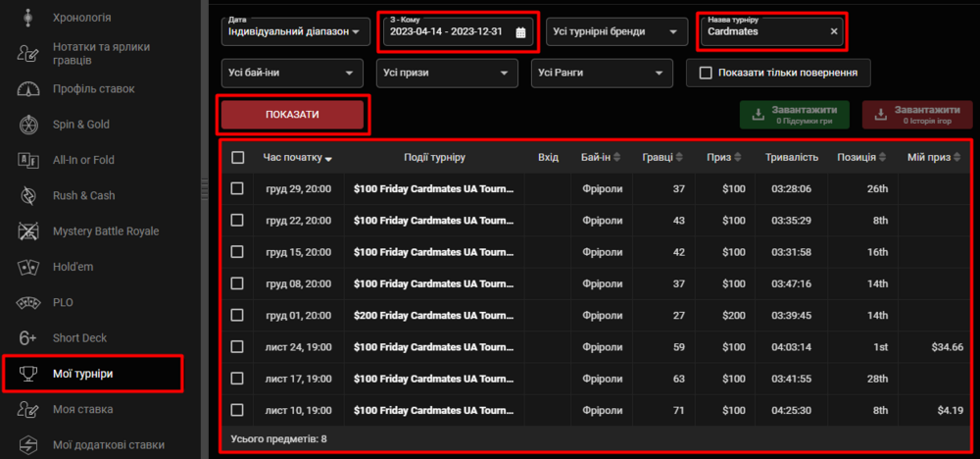980x459 pixels.
Task: Open the груд 29 Cardmates tournament event
Action: (x=434, y=188)
